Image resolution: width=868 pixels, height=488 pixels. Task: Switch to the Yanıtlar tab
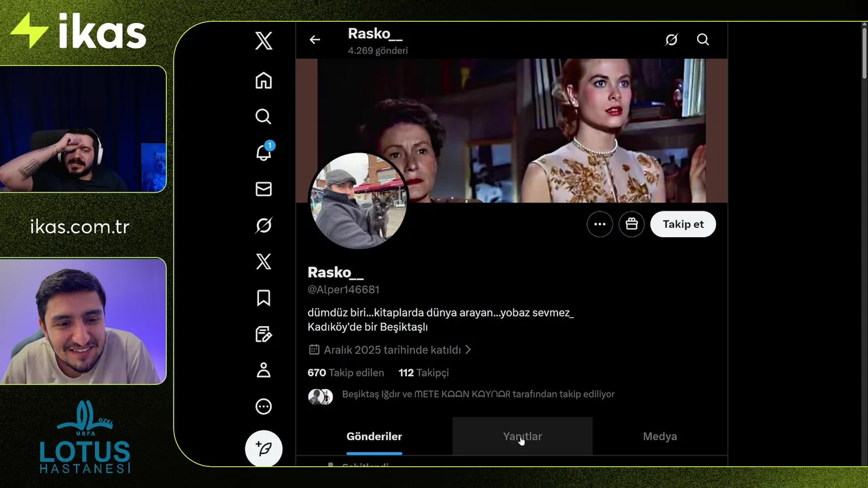point(522,436)
